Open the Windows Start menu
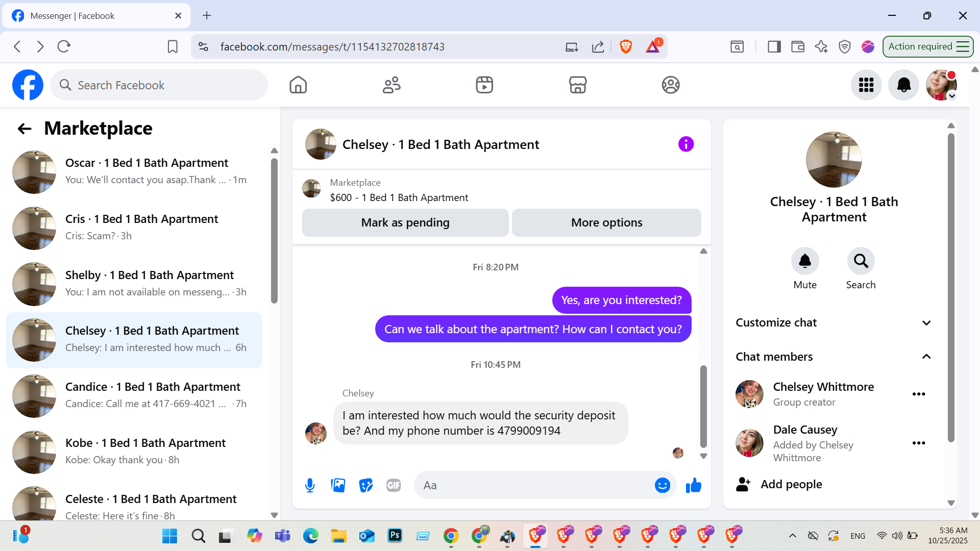 click(x=169, y=536)
